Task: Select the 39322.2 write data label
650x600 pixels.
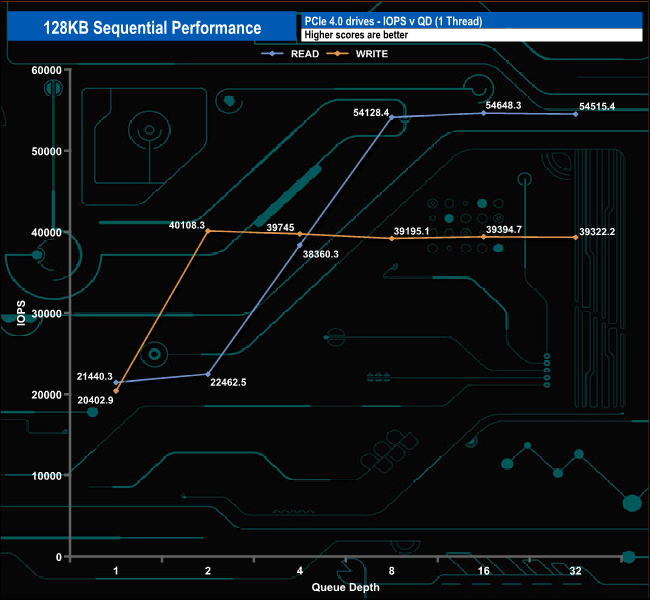Action: [x=597, y=232]
